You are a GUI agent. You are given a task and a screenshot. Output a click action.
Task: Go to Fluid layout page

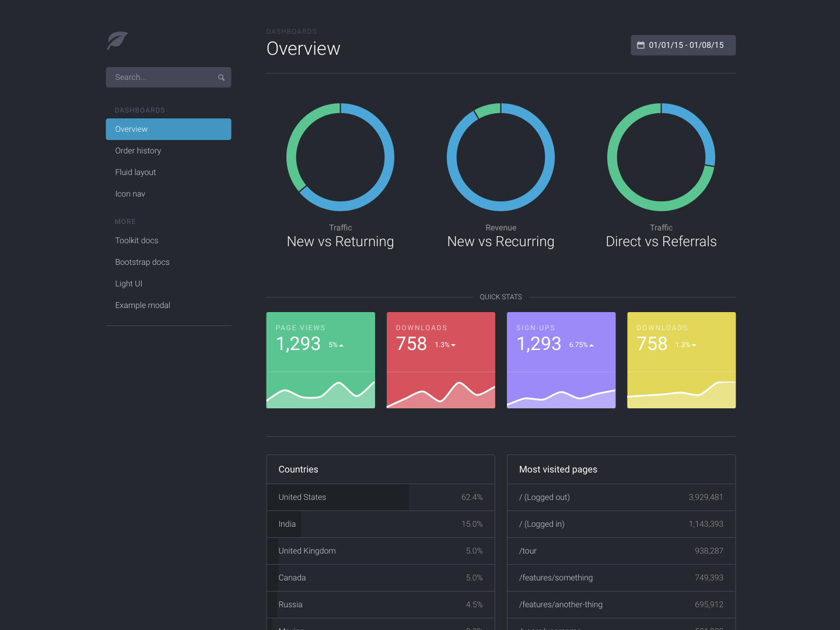click(x=135, y=172)
